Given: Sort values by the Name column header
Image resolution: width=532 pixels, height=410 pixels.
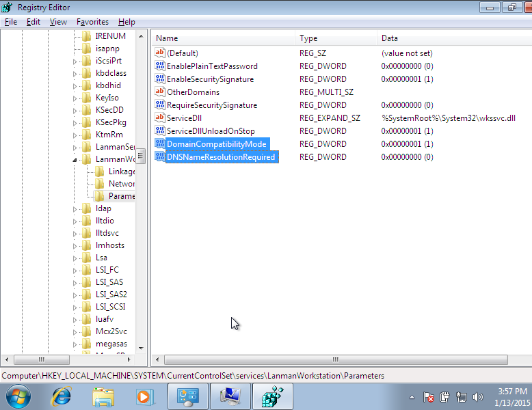Looking at the screenshot, I should 223,38.
